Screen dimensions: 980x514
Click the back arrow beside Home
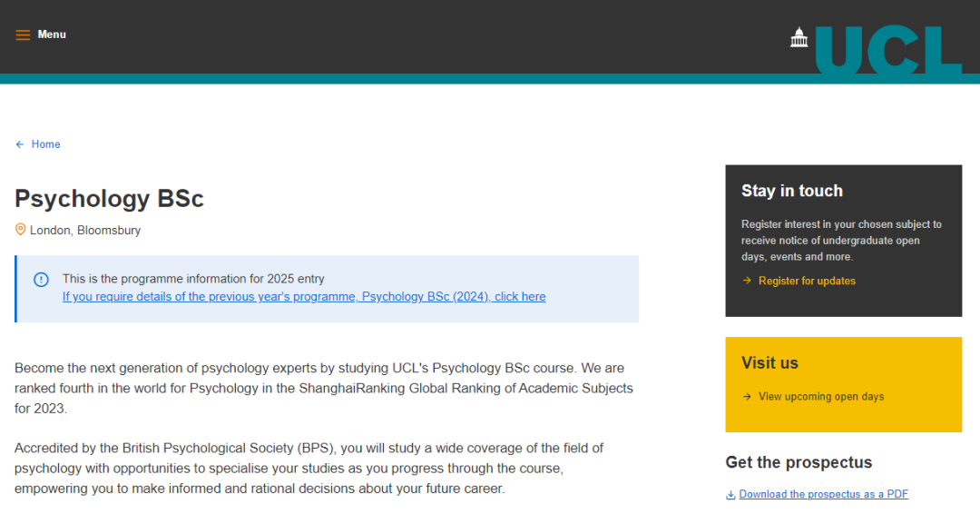coord(20,144)
